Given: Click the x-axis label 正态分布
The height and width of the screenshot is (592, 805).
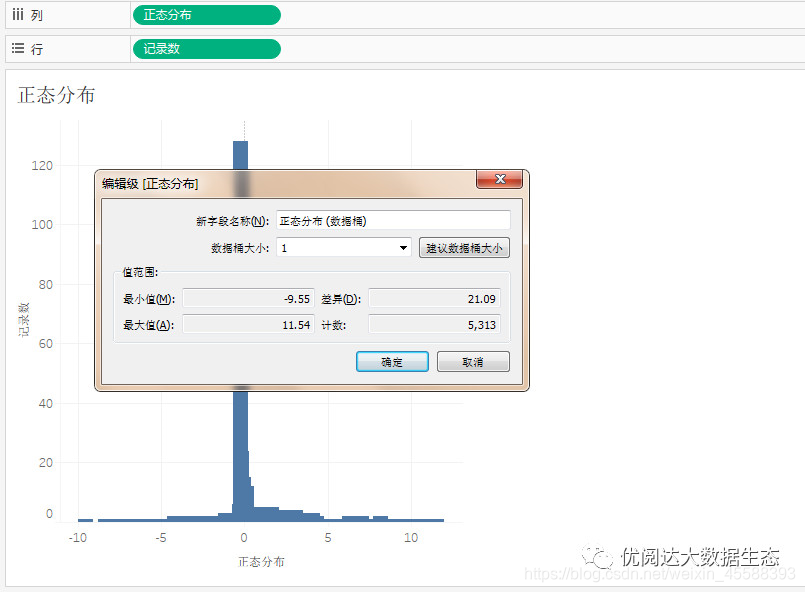Looking at the screenshot, I should coord(261,562).
